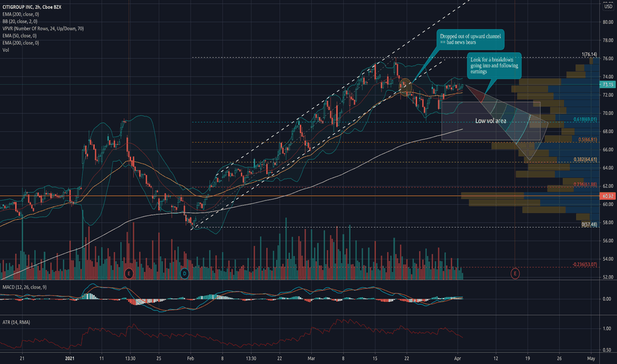Image resolution: width=617 pixels, height=364 pixels.
Task: Select Fib level label 0.5(66.81)
Action: click(587, 140)
